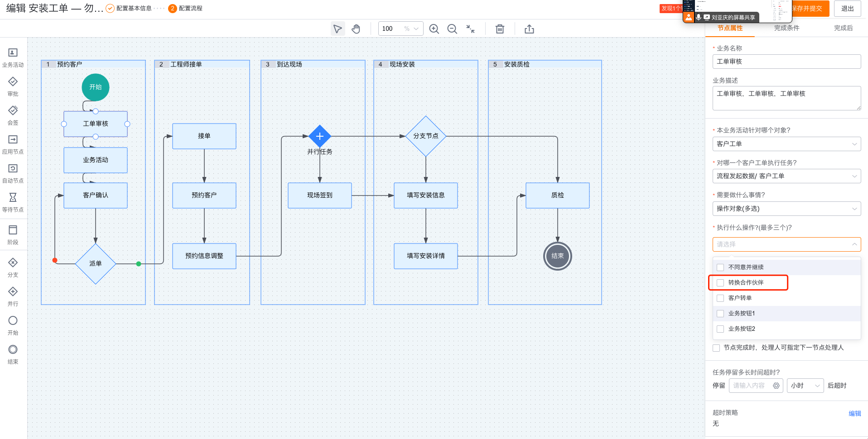This screenshot has height=439, width=868.
Task: Activate the hand pan tool
Action: 356,29
